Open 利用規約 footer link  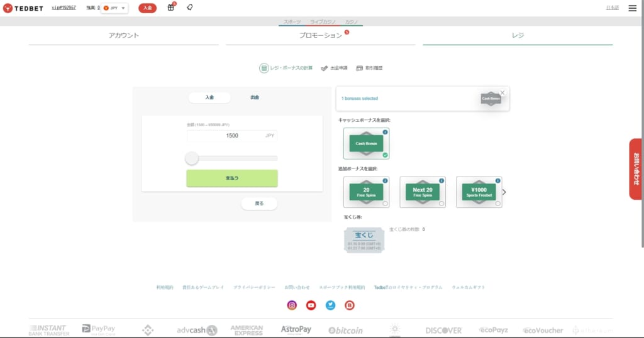pyautogui.click(x=165, y=288)
